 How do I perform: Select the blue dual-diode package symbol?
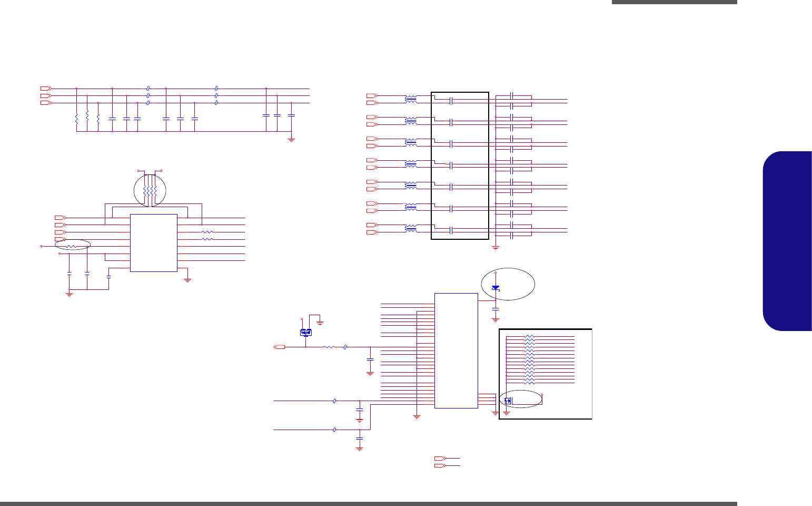(305, 332)
